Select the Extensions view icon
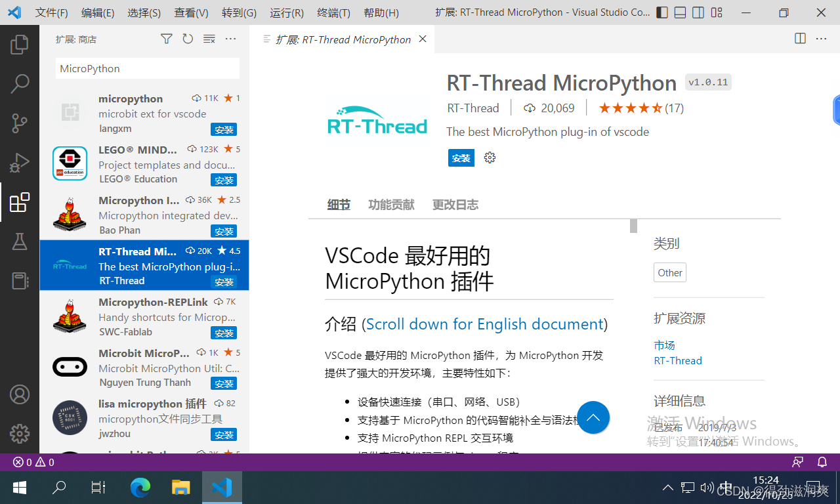The height and width of the screenshot is (504, 840). coord(20,202)
